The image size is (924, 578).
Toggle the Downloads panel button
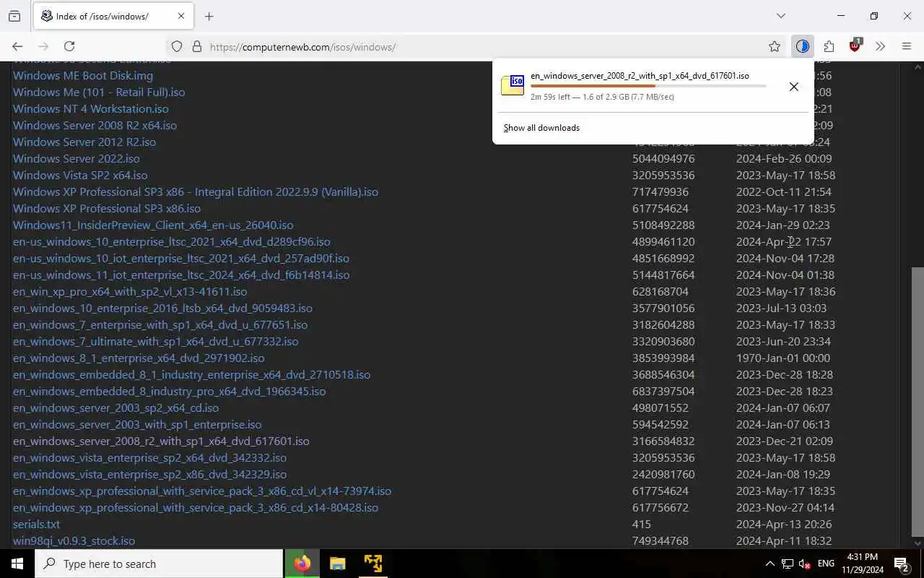click(x=802, y=47)
